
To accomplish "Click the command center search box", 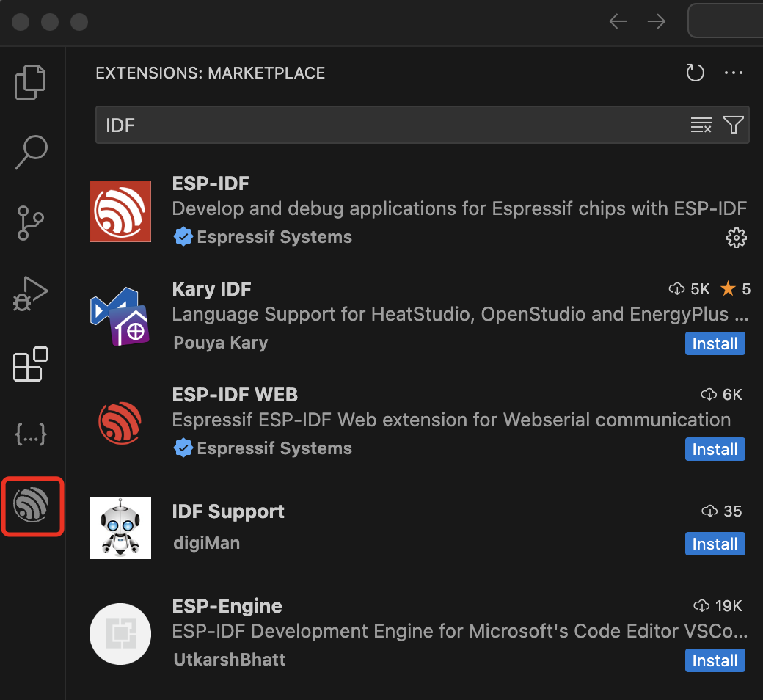I will click(726, 21).
